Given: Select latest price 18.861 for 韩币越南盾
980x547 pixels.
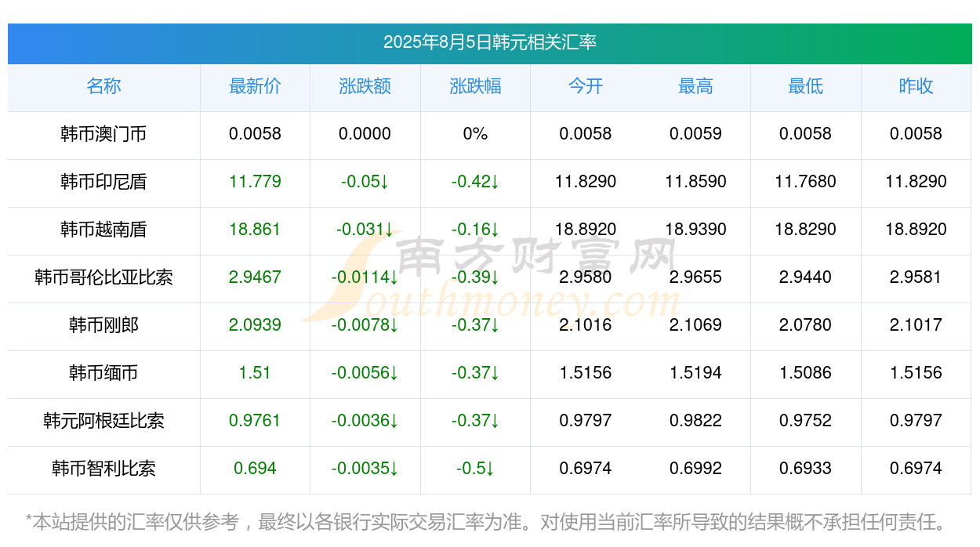Looking at the screenshot, I should tap(255, 230).
